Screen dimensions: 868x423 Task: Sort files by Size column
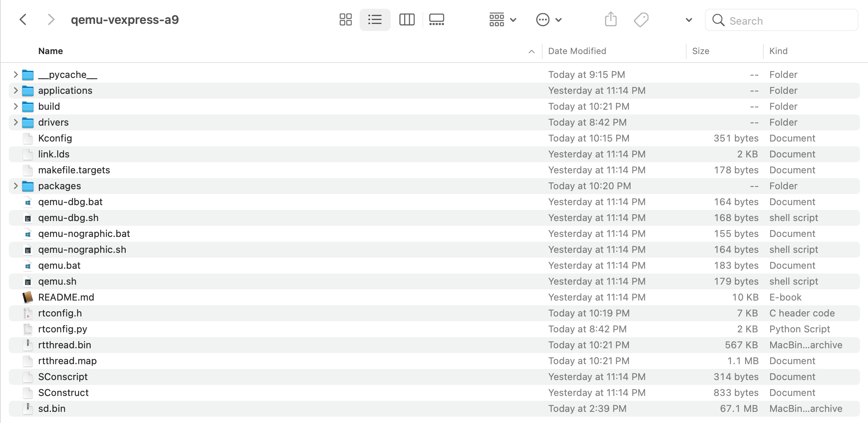(700, 51)
